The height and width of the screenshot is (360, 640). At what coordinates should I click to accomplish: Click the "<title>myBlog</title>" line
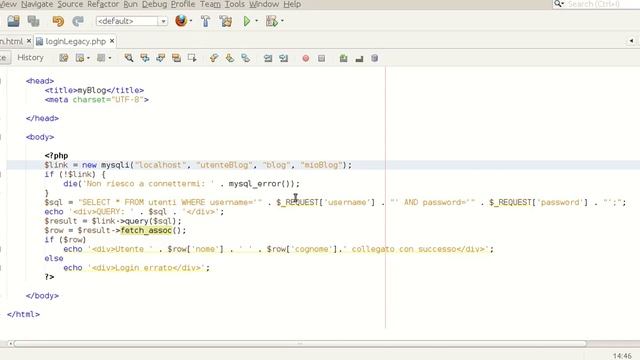coord(94,90)
